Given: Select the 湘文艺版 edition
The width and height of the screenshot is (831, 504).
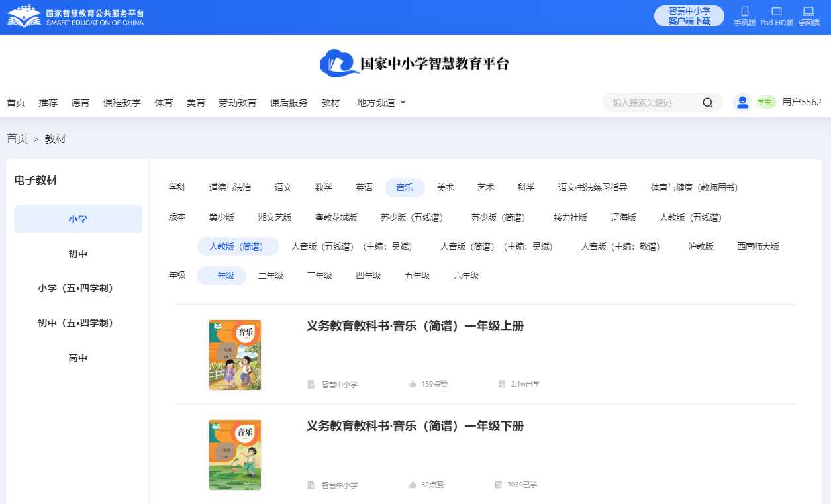Looking at the screenshot, I should point(275,217).
